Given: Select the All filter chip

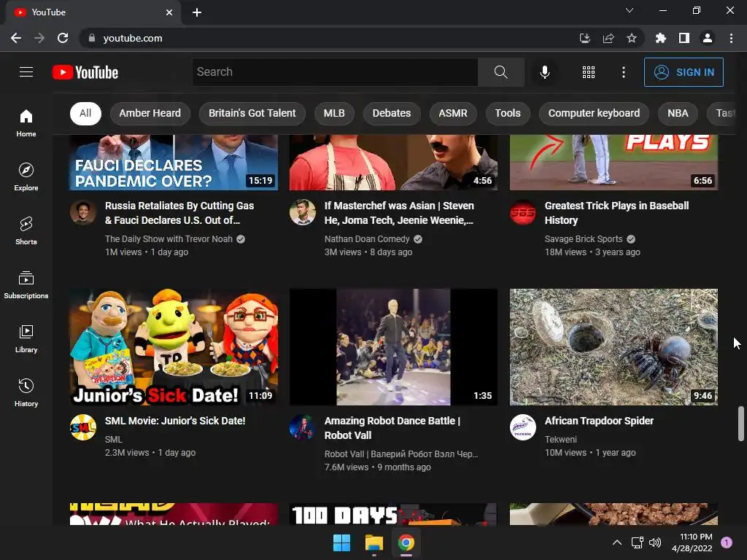Looking at the screenshot, I should pyautogui.click(x=85, y=113).
